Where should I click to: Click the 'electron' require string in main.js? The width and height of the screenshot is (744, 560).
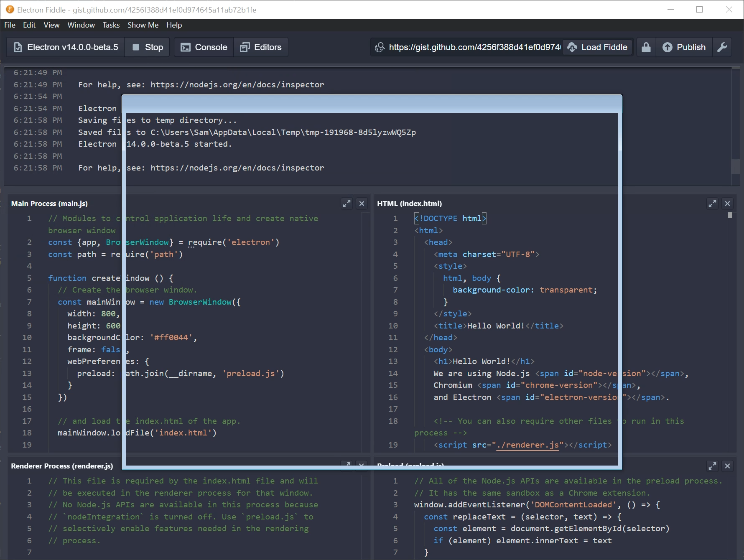click(x=250, y=242)
